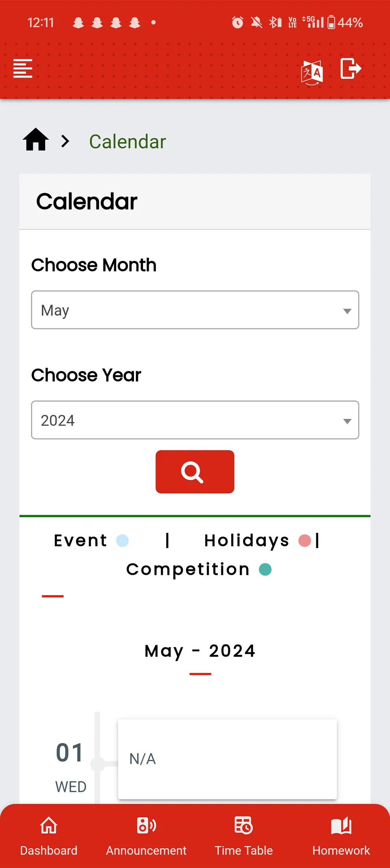Tap the logout icon
Image resolution: width=390 pixels, height=868 pixels.
point(351,68)
